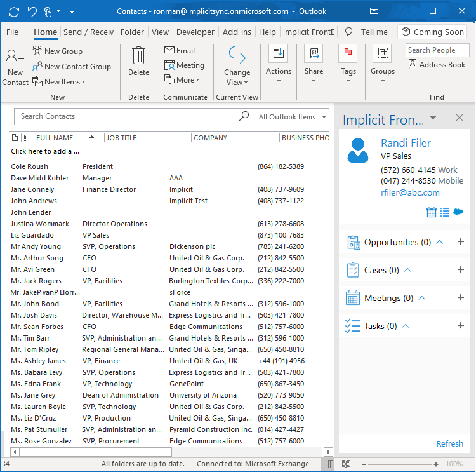This screenshot has width=476, height=472.
Task: Open the File menu tab
Action: click(12, 32)
